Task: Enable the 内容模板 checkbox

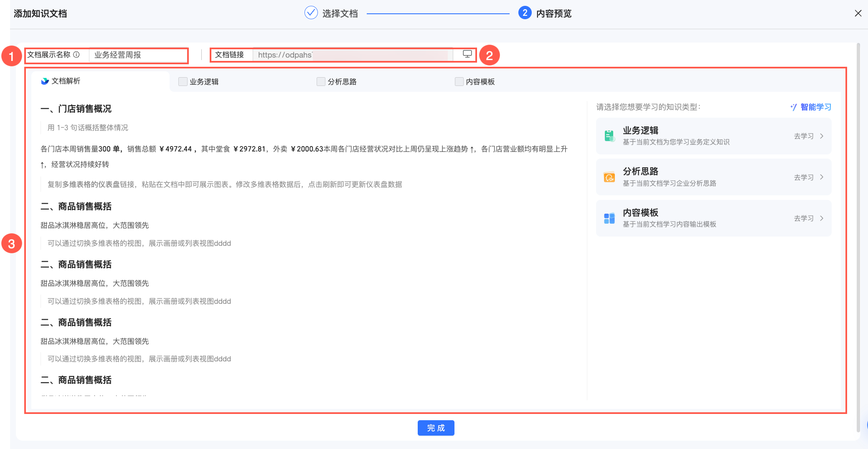Action: click(459, 82)
